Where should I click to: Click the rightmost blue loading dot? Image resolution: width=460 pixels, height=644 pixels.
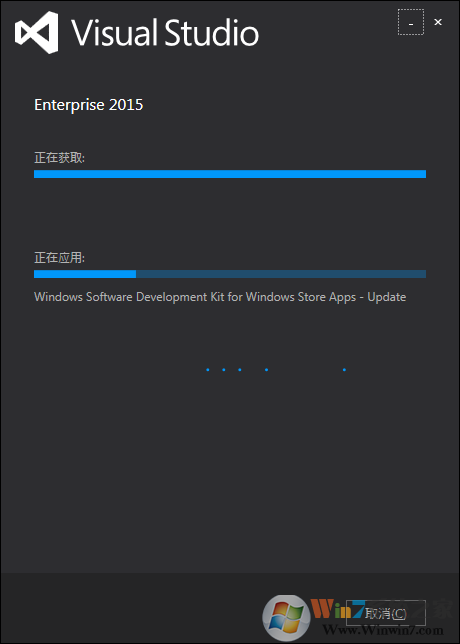[344, 370]
